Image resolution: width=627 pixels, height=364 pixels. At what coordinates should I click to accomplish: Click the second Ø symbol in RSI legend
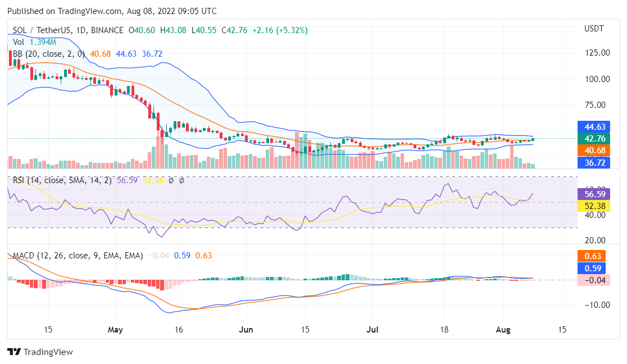pos(181,181)
